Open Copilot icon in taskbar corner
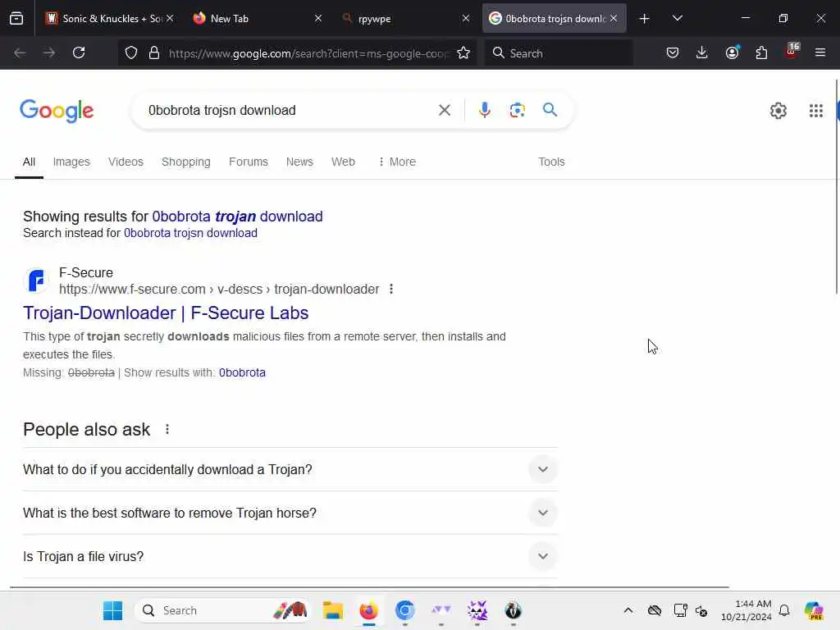The height and width of the screenshot is (630, 840). [814, 610]
